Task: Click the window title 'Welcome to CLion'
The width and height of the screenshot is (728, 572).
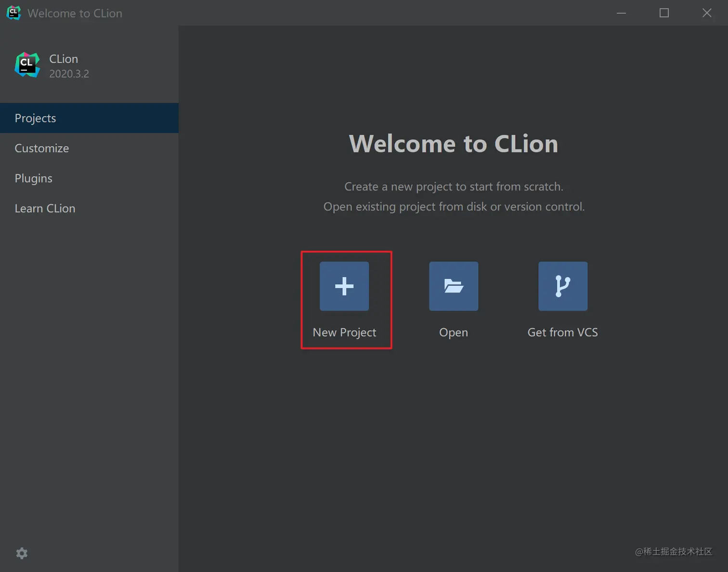Action: [x=75, y=13]
